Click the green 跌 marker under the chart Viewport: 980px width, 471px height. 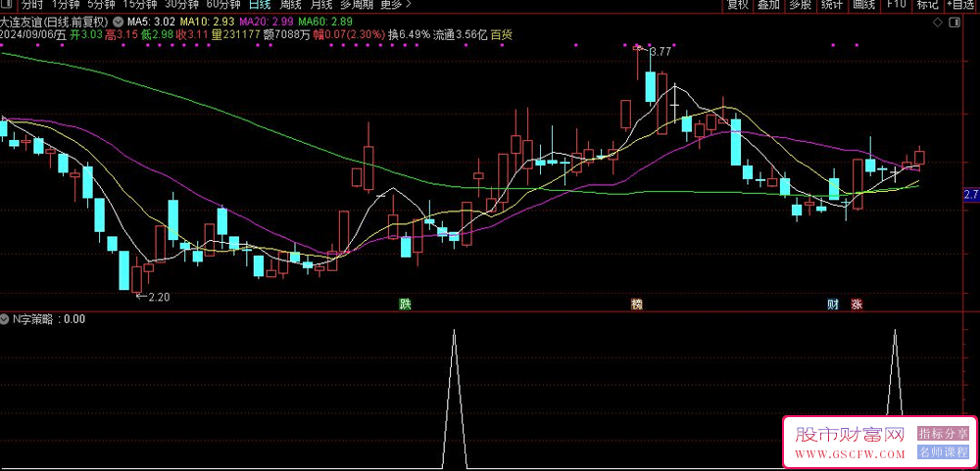407,305
